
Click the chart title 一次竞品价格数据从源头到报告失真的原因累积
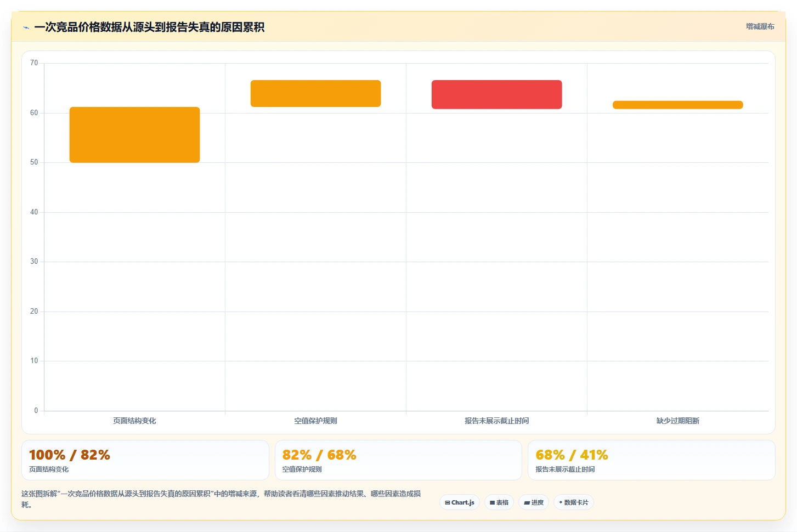[149, 27]
